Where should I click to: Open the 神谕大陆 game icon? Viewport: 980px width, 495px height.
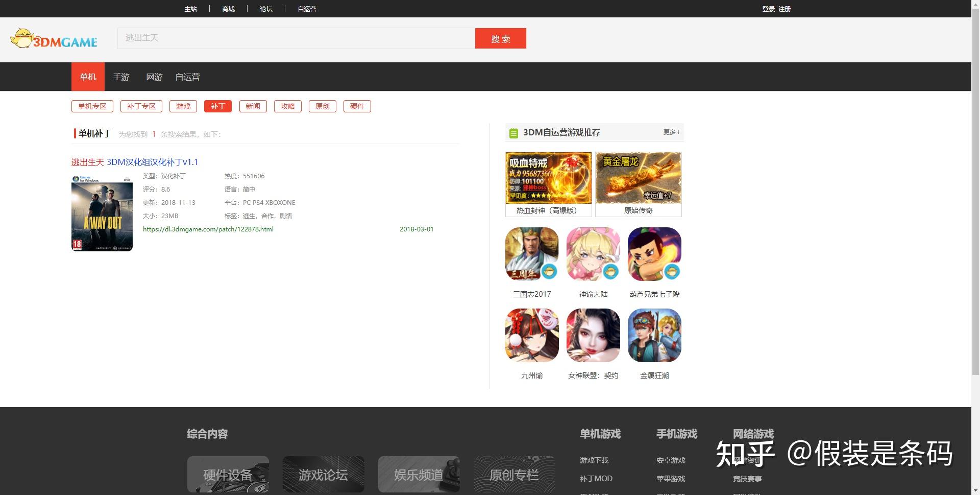593,254
